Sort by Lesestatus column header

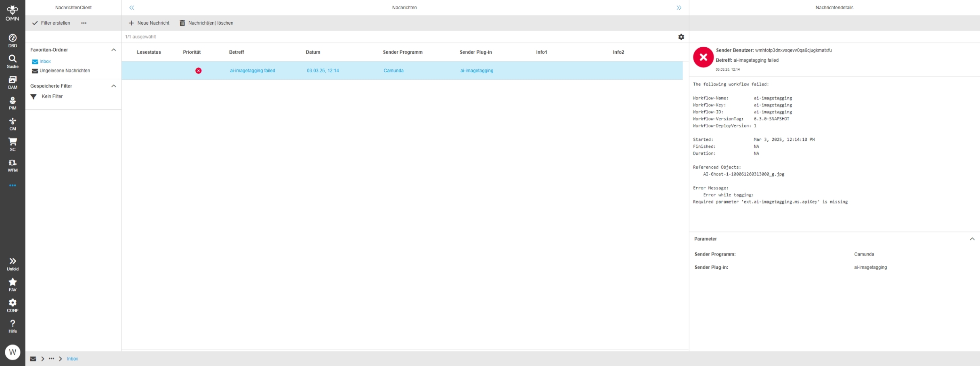tap(149, 52)
